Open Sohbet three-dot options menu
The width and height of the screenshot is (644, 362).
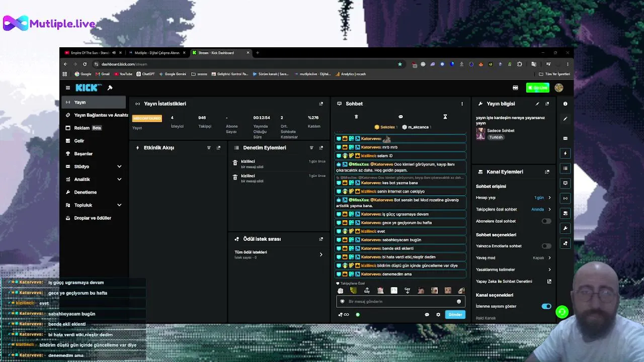pos(462,104)
